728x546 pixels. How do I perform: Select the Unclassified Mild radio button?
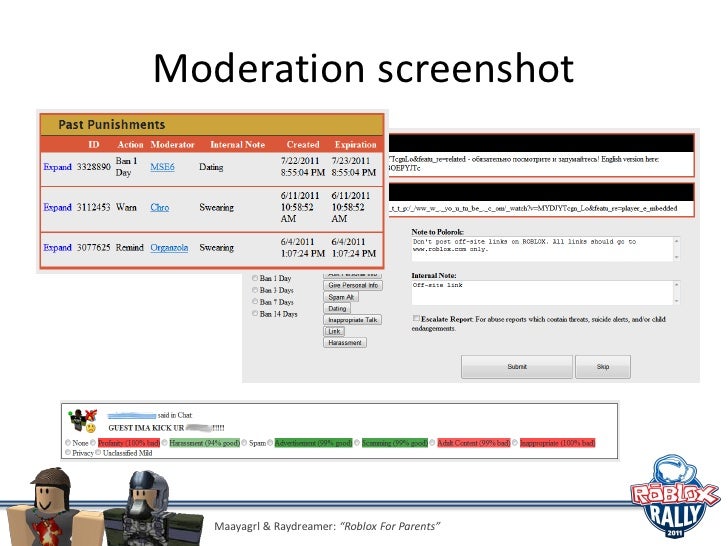pyautogui.click(x=98, y=453)
